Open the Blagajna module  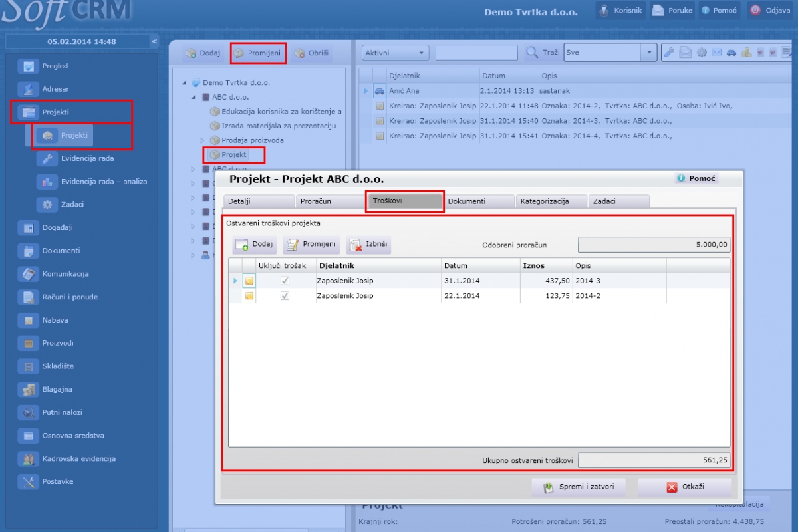47,390
